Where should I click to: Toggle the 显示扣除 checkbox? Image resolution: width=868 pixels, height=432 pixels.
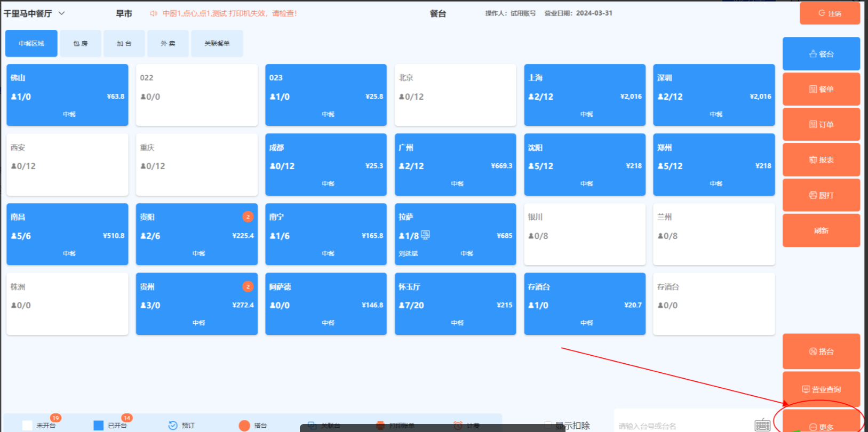[549, 425]
